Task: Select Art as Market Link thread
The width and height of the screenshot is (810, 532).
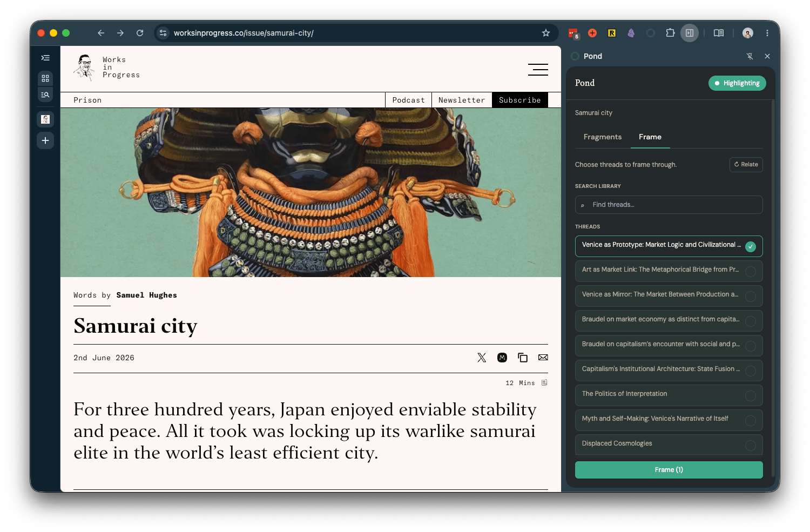Action: (x=669, y=271)
